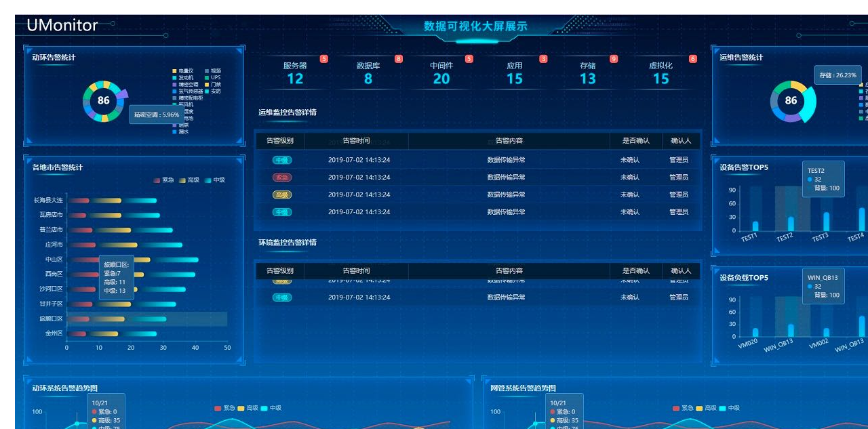868x429 pixels.
Task: Toggle 紧急 legend in 各地市告警统计 chart
Action: click(x=163, y=180)
